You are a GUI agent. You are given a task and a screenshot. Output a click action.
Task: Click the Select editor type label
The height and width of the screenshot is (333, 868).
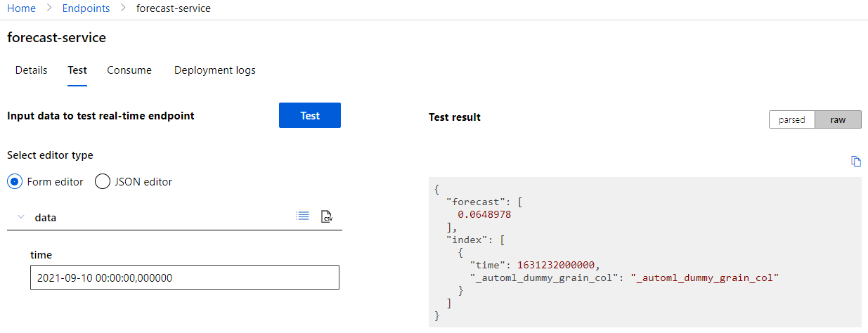[x=50, y=155]
